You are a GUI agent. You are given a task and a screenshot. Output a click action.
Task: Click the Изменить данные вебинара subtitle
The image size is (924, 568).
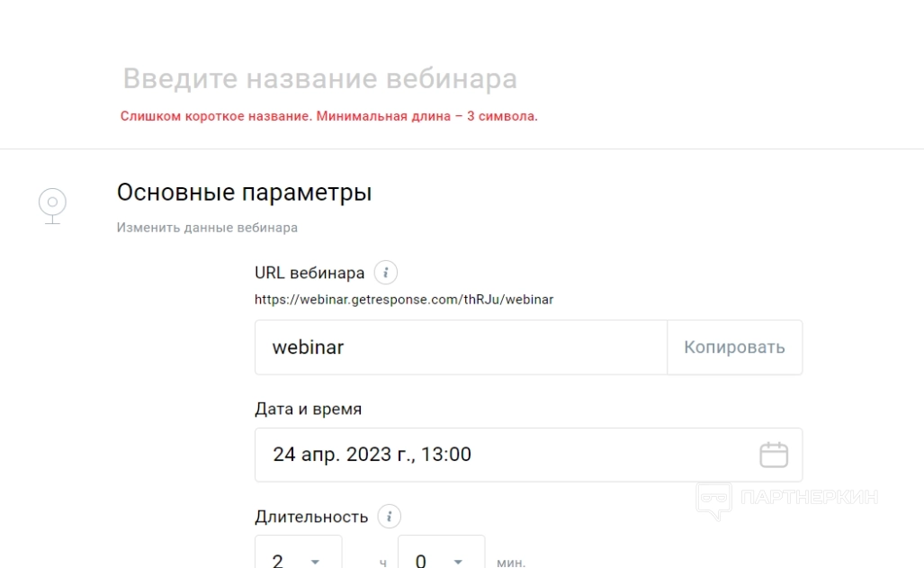[x=207, y=228]
